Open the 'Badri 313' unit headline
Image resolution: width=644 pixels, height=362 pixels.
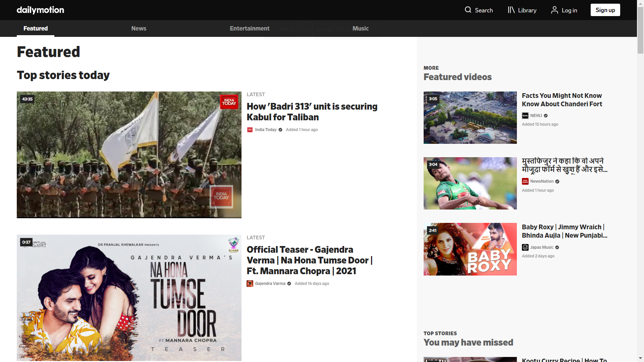[312, 112]
